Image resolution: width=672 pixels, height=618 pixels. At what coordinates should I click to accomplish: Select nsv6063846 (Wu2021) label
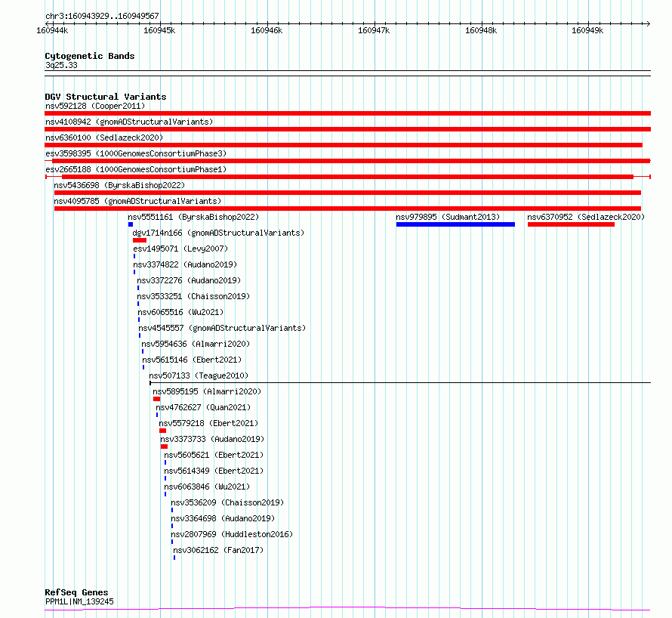click(x=207, y=487)
